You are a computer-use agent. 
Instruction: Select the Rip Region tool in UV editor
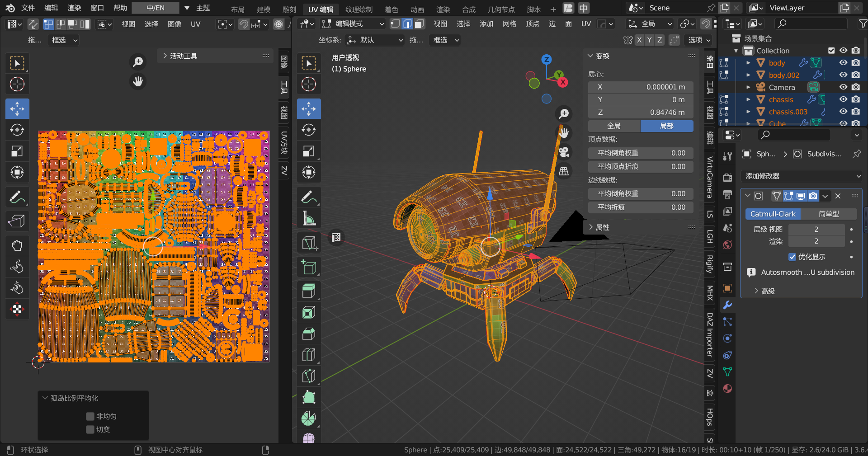(x=17, y=221)
